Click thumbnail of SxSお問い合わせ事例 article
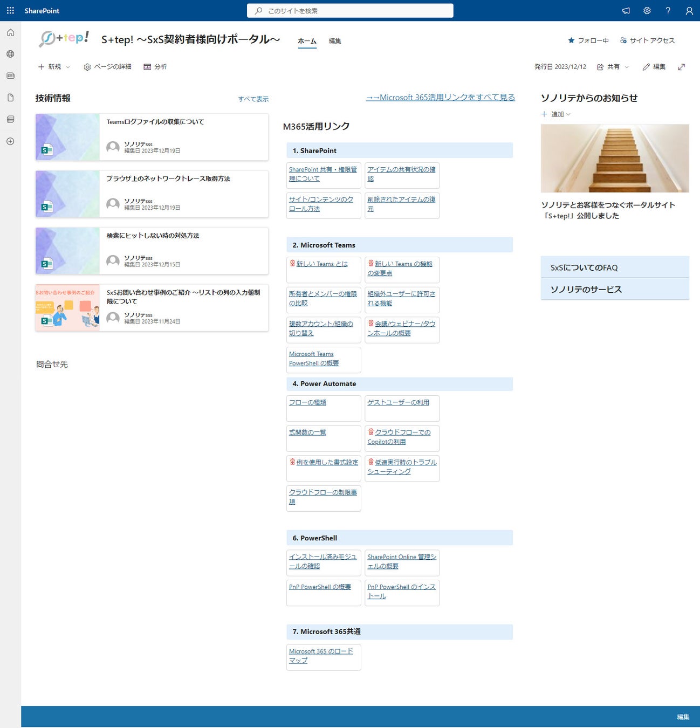The image size is (700, 728). [x=67, y=307]
